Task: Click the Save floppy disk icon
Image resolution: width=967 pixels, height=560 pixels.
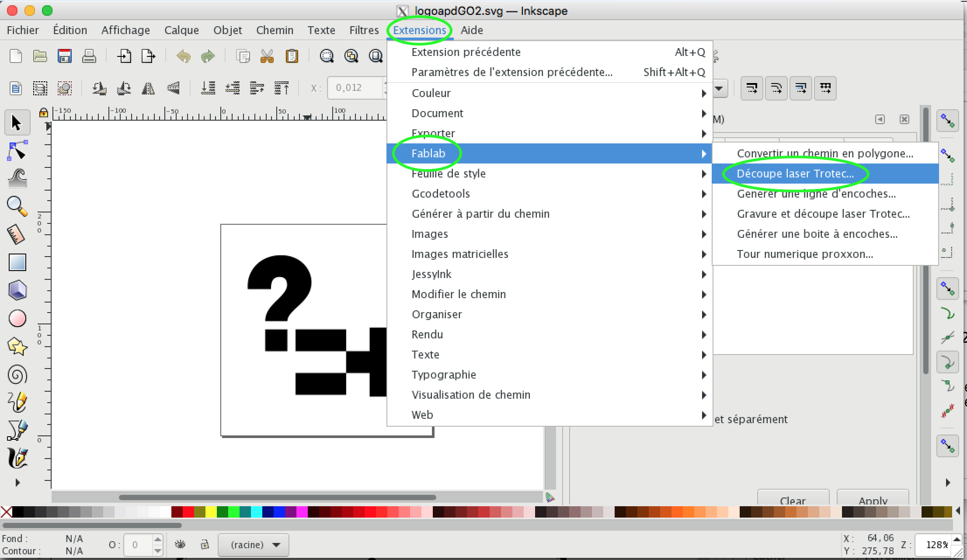Action: (65, 56)
